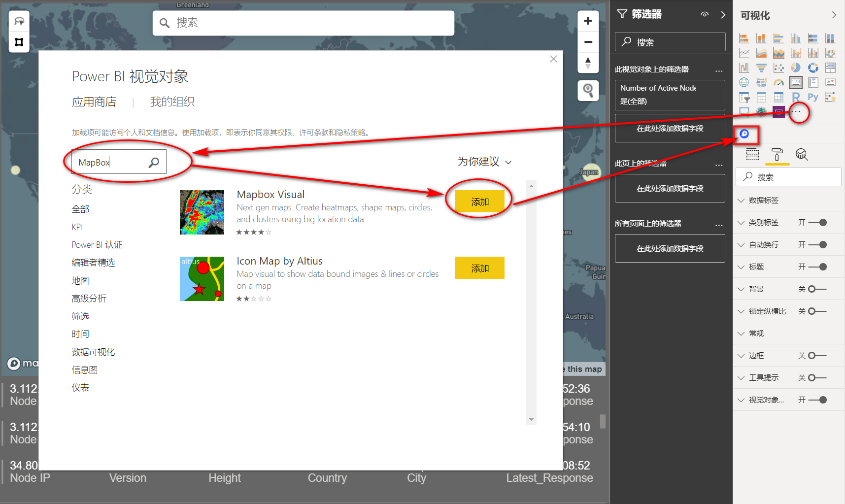Turn off the 标题 toggle
The image size is (845, 504).
click(818, 266)
